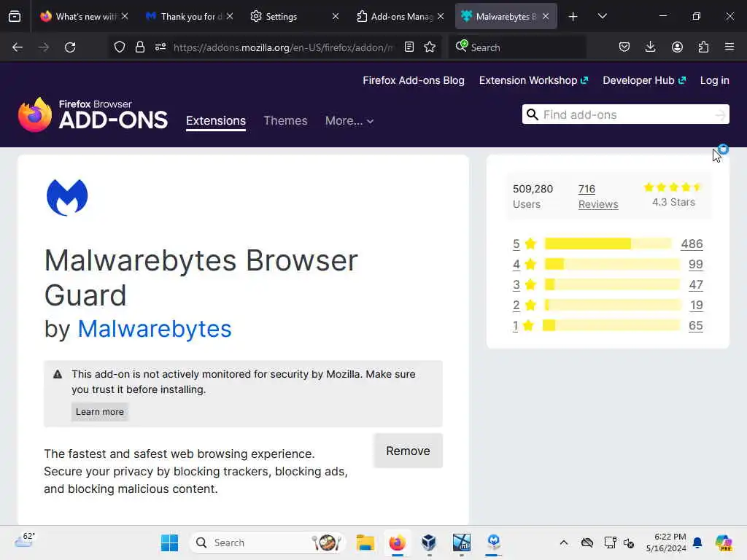Click Log in link
This screenshot has height=560, width=747.
[715, 80]
